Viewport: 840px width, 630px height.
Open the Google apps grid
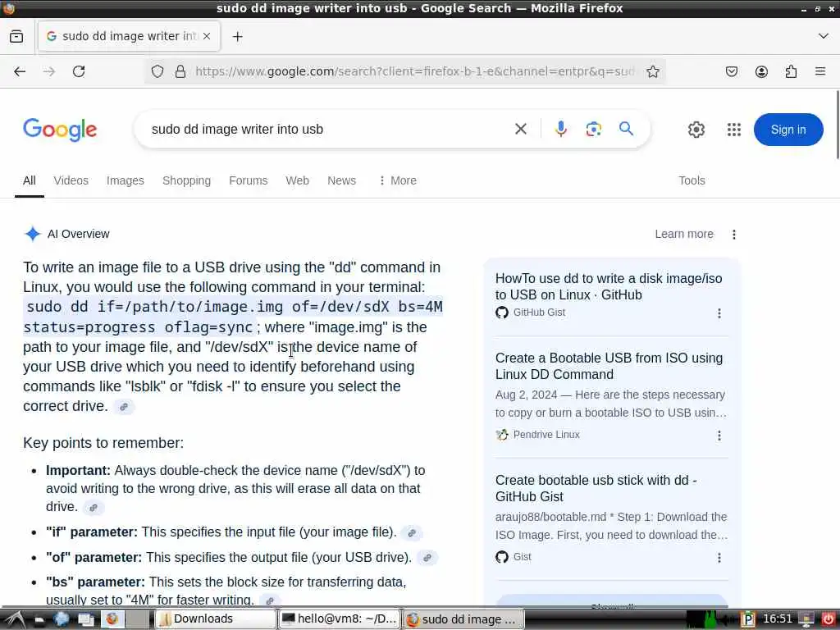tap(734, 130)
